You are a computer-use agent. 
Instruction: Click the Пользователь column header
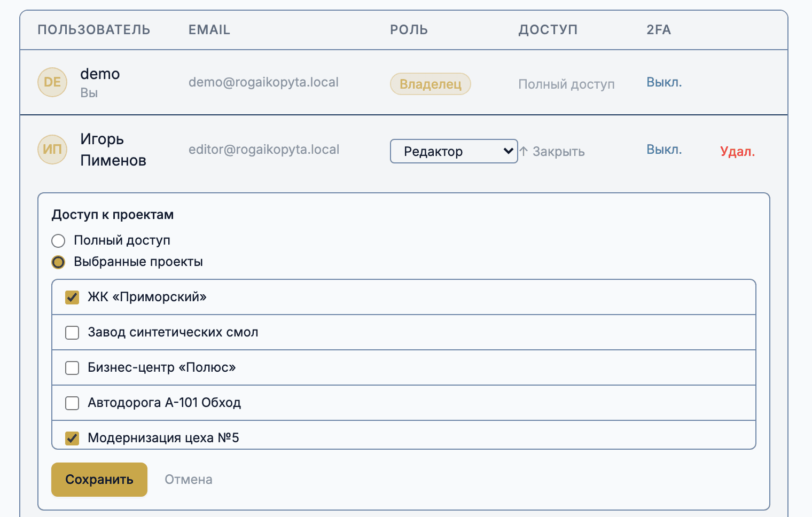(x=94, y=30)
